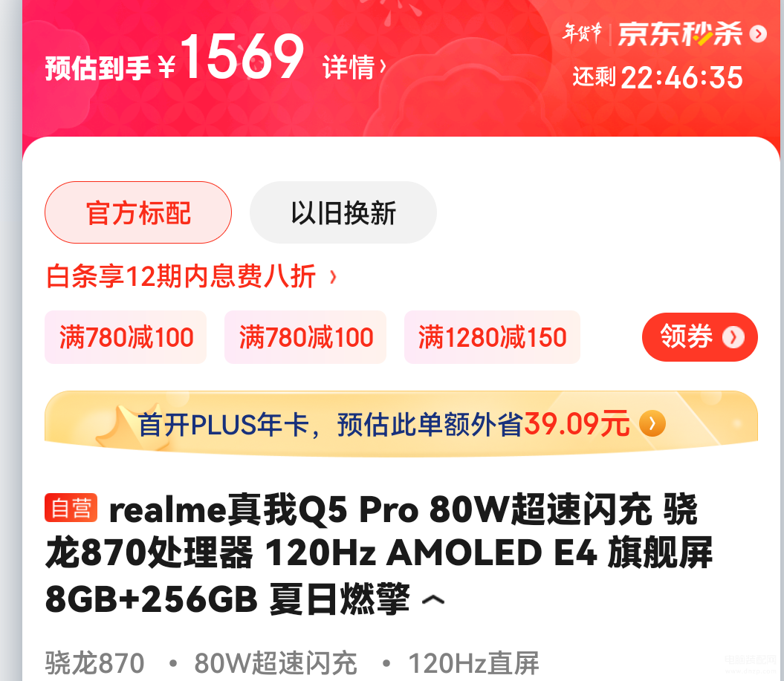Click the star icon on PLUS banner
The image size is (784, 681).
pos(116,428)
